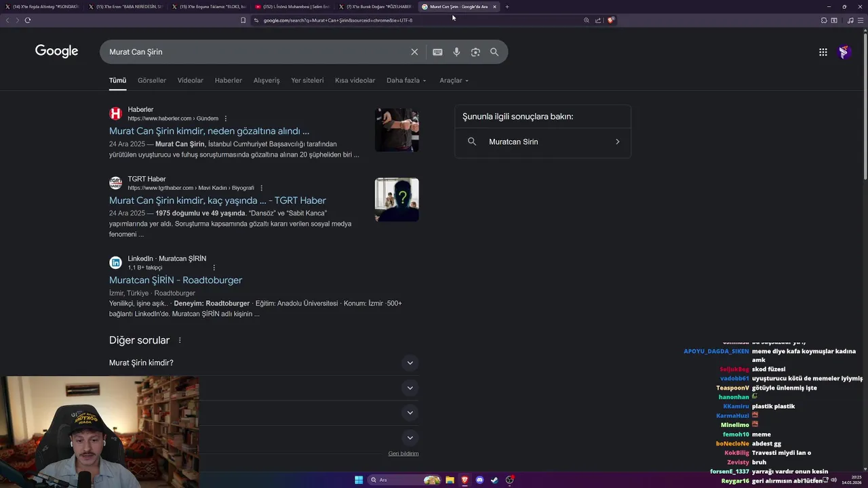Image resolution: width=868 pixels, height=488 pixels.
Task: Expand the fourth question under Diğer sorular
Action: point(410,438)
